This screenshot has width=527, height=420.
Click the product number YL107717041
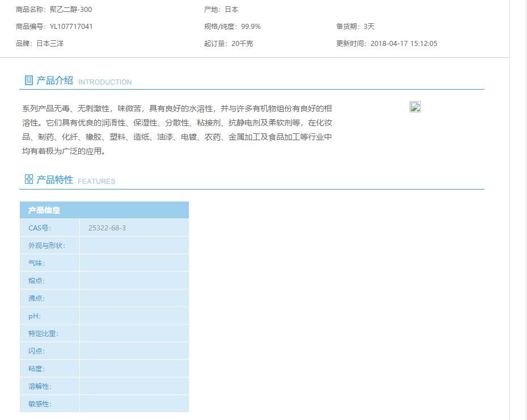(x=71, y=26)
